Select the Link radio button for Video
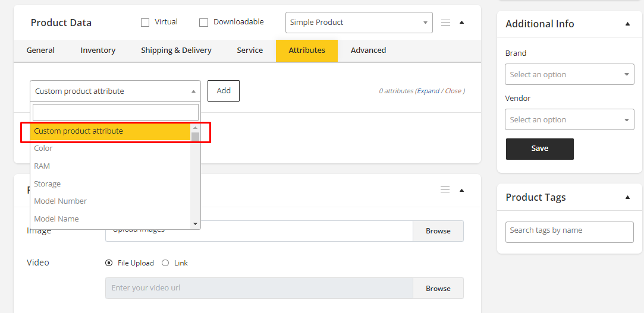644x313 pixels. (x=165, y=263)
